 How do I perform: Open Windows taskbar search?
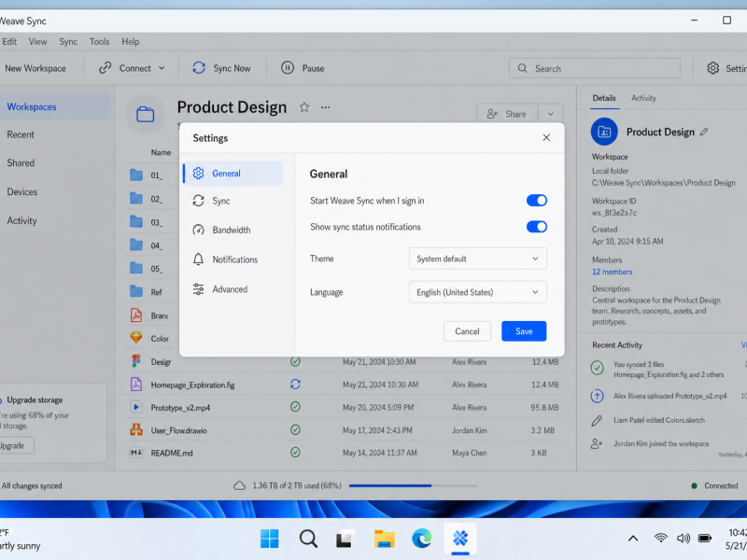tap(308, 539)
